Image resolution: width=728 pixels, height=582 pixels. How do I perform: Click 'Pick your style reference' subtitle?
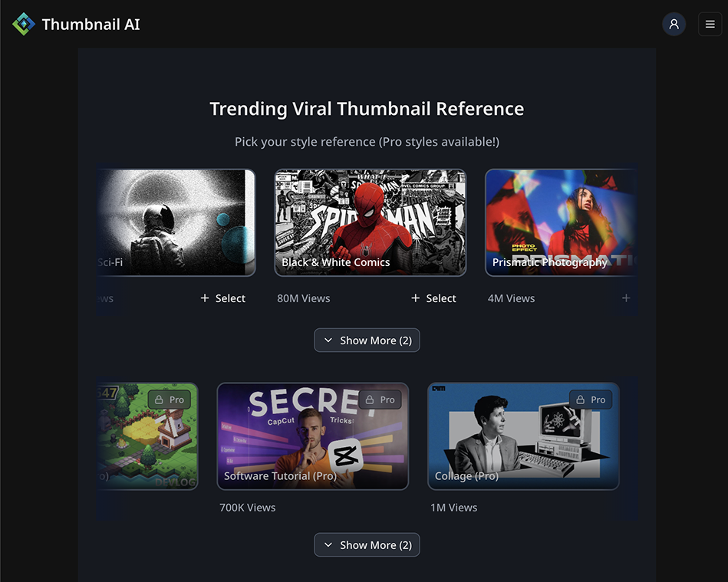367,142
